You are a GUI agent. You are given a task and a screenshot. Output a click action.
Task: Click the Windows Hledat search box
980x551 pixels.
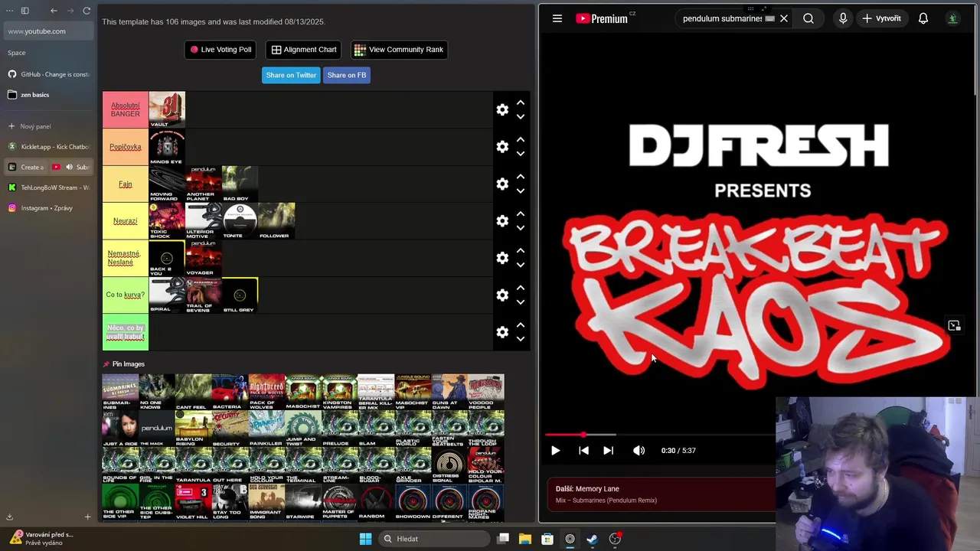click(433, 539)
